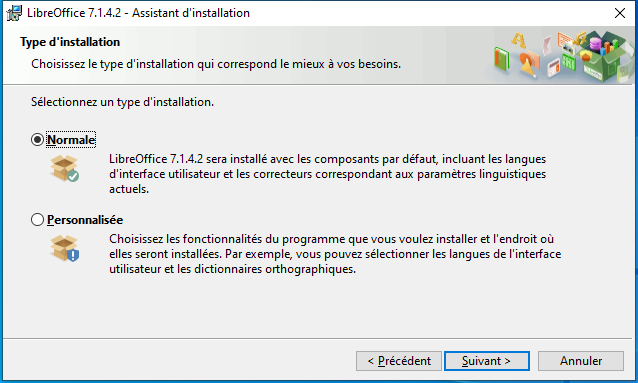The height and width of the screenshot is (383, 638).
Task: Click the Normale option label text
Action: (71, 140)
